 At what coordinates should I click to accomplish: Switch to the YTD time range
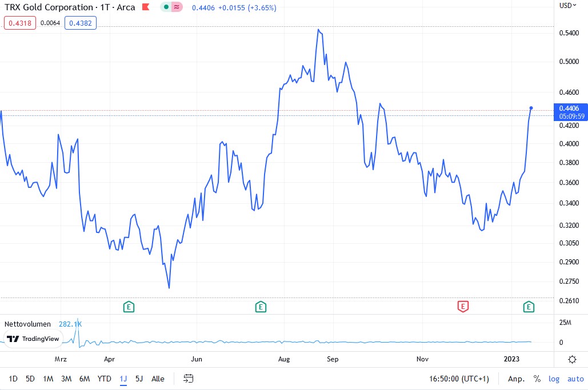point(104,379)
